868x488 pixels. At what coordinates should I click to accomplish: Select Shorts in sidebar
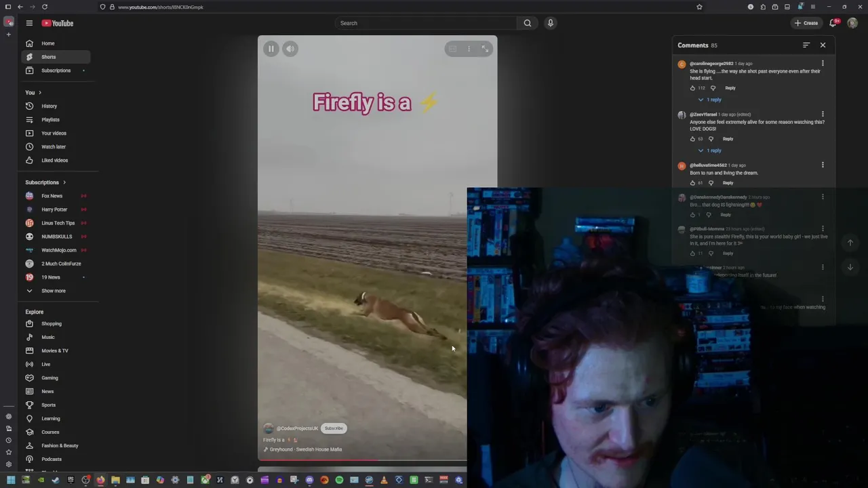[x=54, y=57]
